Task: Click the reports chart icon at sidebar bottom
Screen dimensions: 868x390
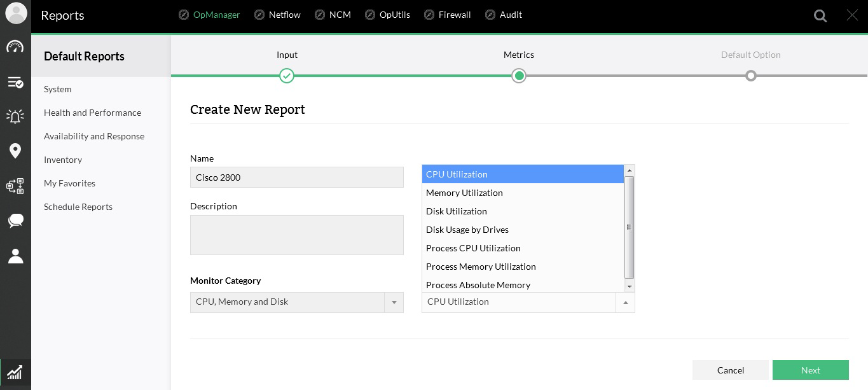Action: [x=15, y=372]
